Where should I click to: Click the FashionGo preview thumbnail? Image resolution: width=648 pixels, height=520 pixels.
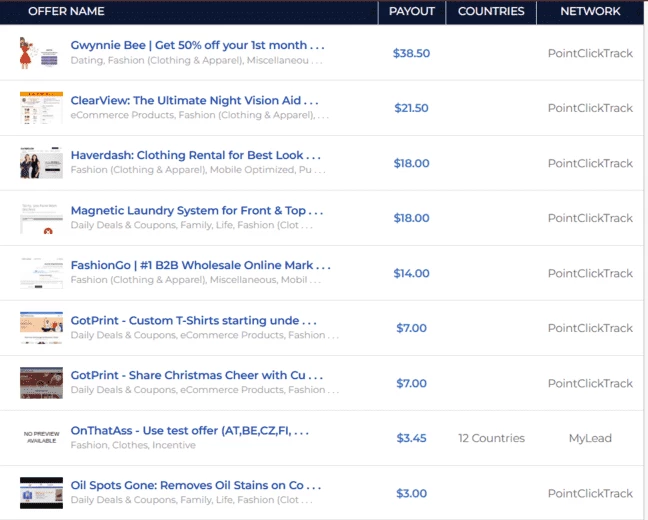pyautogui.click(x=41, y=273)
